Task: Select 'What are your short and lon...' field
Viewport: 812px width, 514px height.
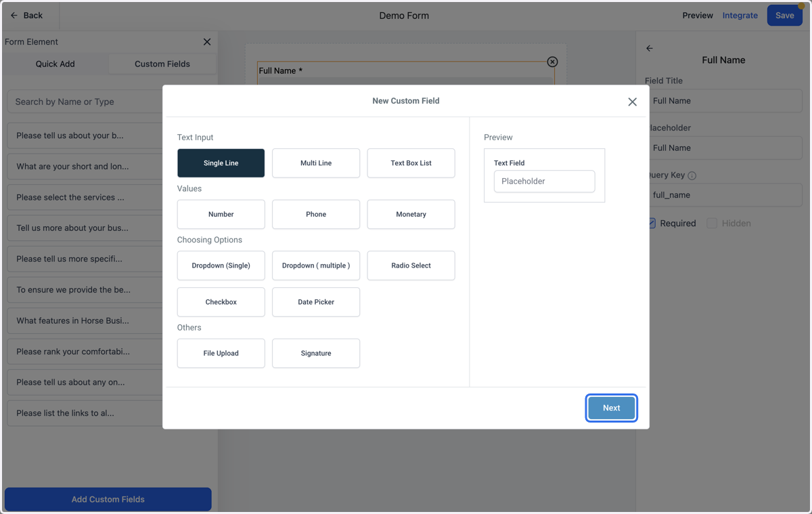Action: click(x=85, y=167)
